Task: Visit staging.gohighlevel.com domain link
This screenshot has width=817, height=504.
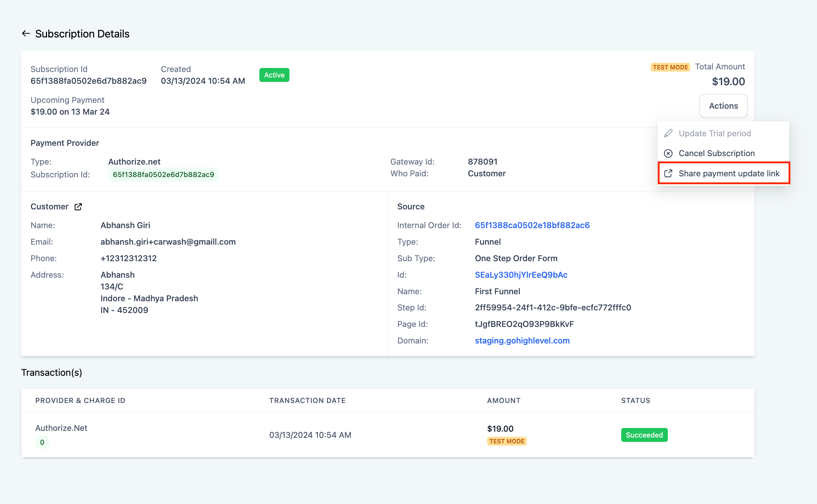Action: pyautogui.click(x=522, y=341)
